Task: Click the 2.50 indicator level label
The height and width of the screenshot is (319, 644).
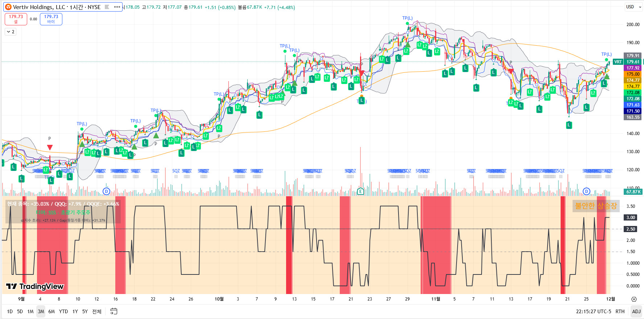Action: click(631, 229)
